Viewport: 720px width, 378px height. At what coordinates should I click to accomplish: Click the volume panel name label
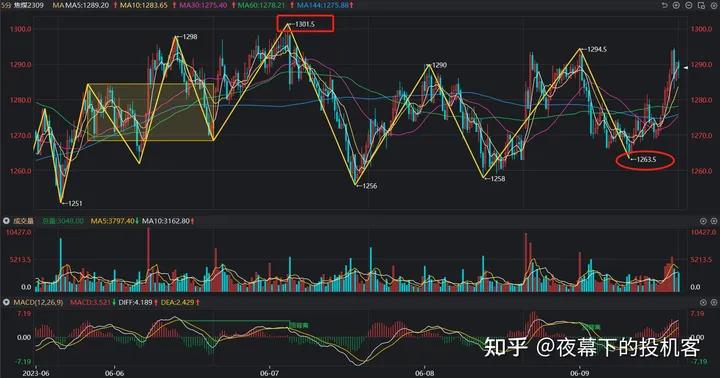point(23,221)
